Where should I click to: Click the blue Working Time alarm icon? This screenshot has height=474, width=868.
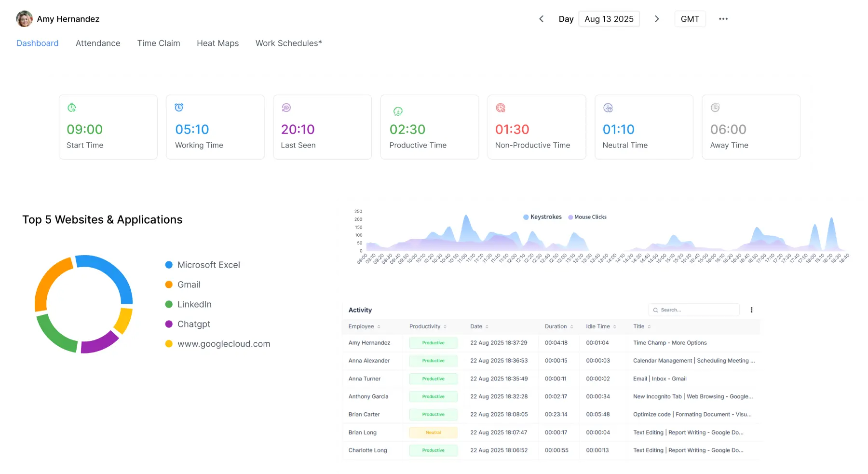point(179,108)
